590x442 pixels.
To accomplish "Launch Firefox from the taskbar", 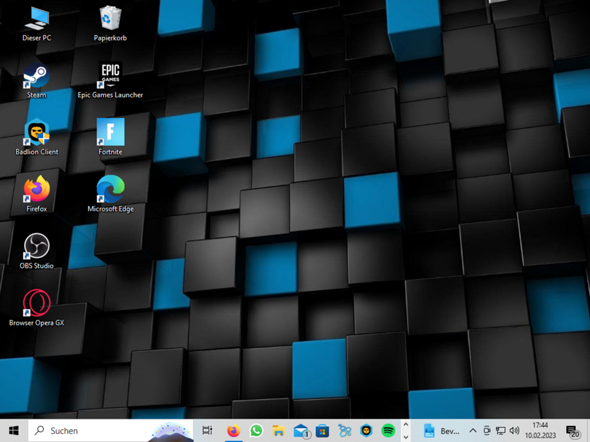I will (x=233, y=430).
